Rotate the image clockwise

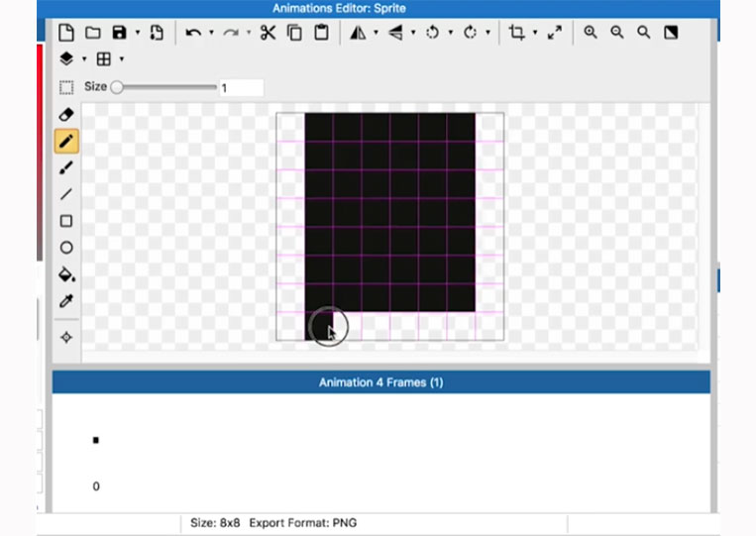(470, 33)
